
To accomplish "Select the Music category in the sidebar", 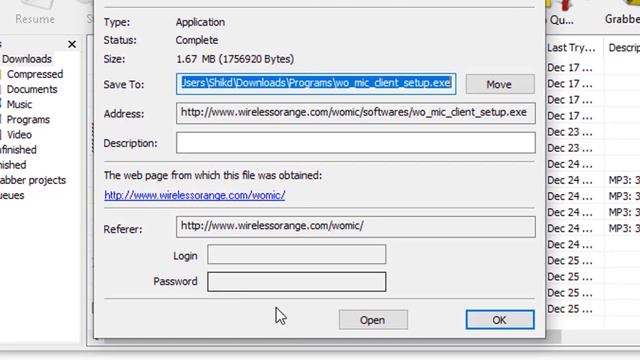I will coord(19,104).
